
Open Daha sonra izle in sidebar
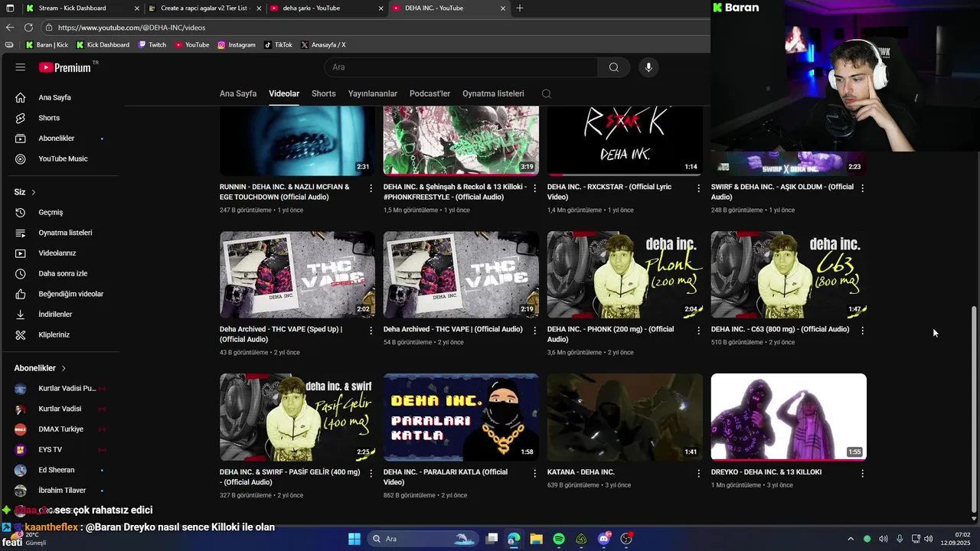pos(61,274)
